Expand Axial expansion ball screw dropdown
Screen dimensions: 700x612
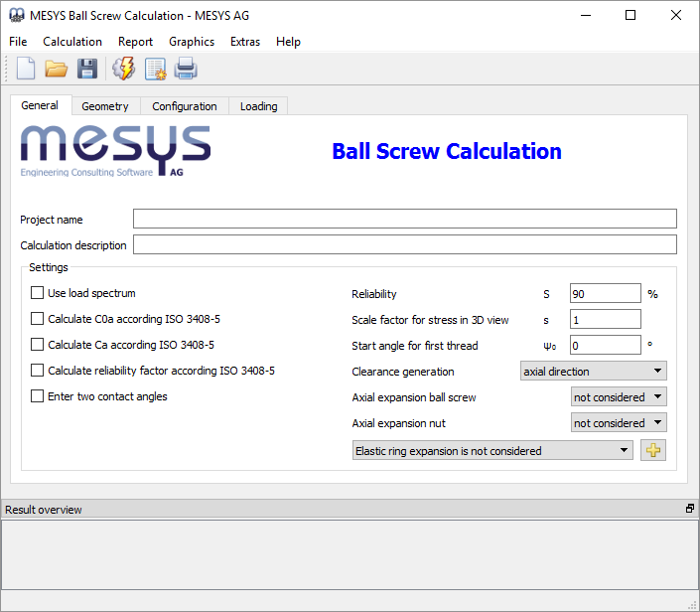pos(619,397)
